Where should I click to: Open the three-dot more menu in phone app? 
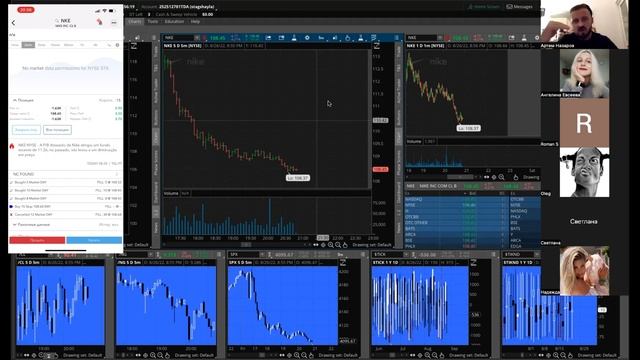(114, 22)
